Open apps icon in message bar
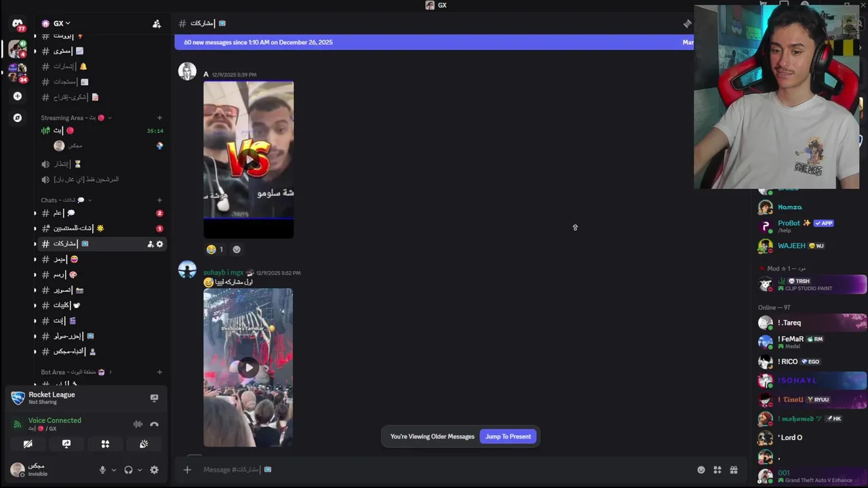The width and height of the screenshot is (868, 488). click(x=717, y=470)
